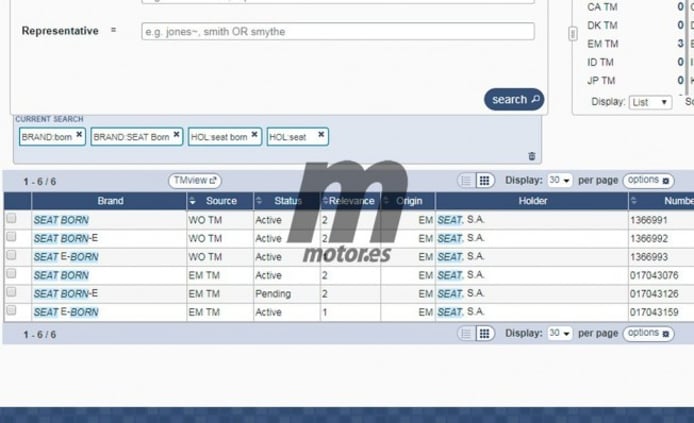Select number cell 1366992
The height and width of the screenshot is (423, 694).
(x=649, y=238)
